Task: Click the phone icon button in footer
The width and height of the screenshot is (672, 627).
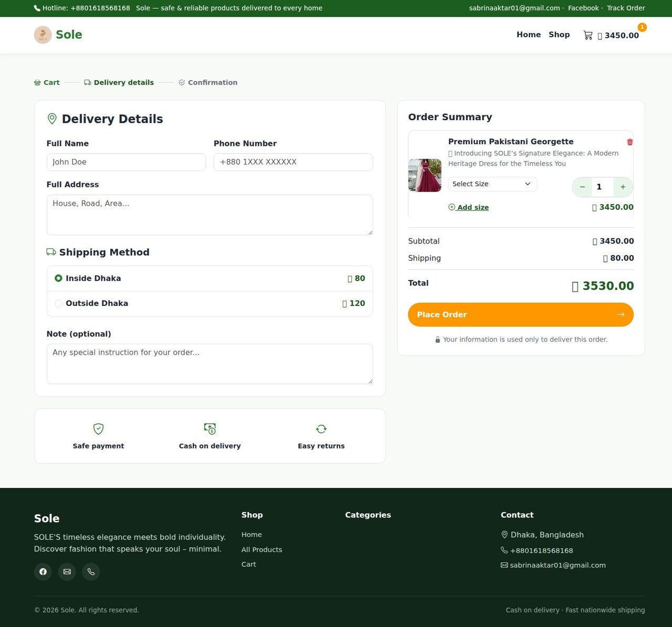Action: tap(91, 571)
